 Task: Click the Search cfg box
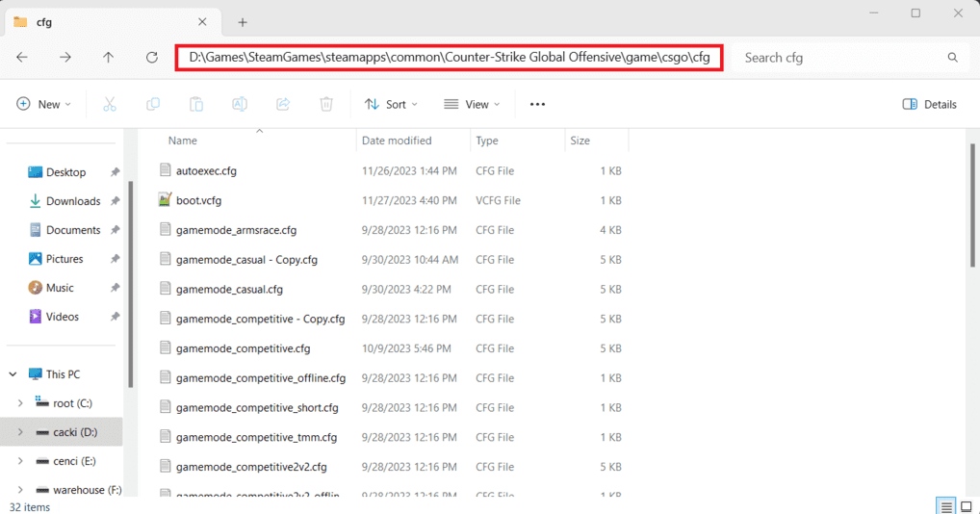click(850, 58)
